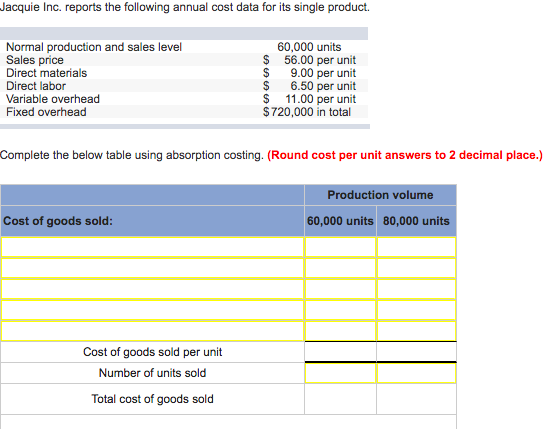Viewport: 549px width, 429px height.
Task: Click the 'Jacquie Inc. reports' intro sentence
Action: (185, 7)
